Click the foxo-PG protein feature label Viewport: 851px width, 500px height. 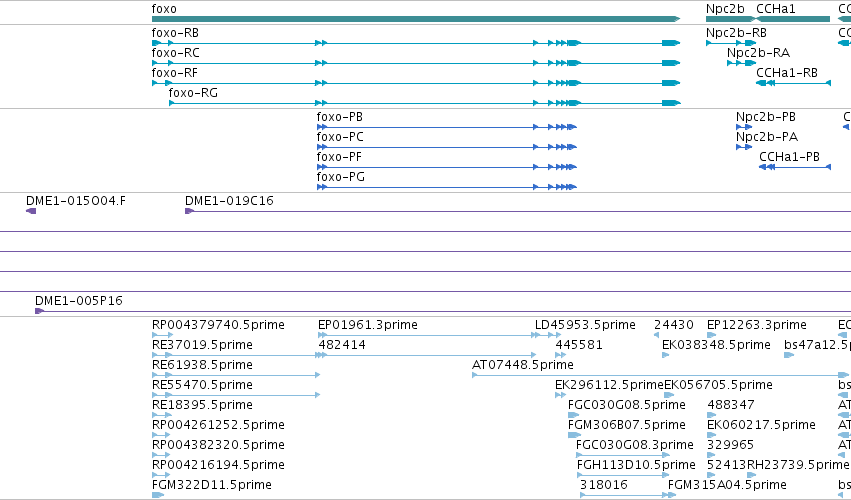pos(341,177)
